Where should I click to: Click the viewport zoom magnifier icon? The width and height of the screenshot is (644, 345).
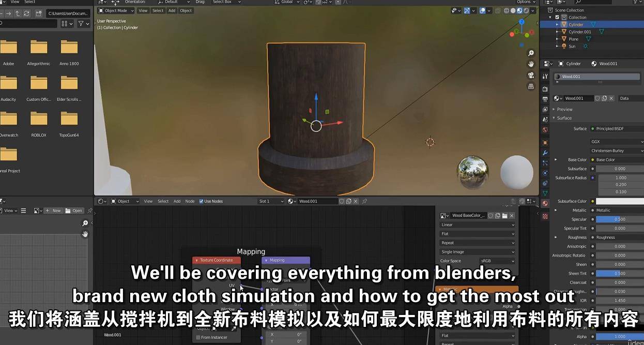[531, 53]
